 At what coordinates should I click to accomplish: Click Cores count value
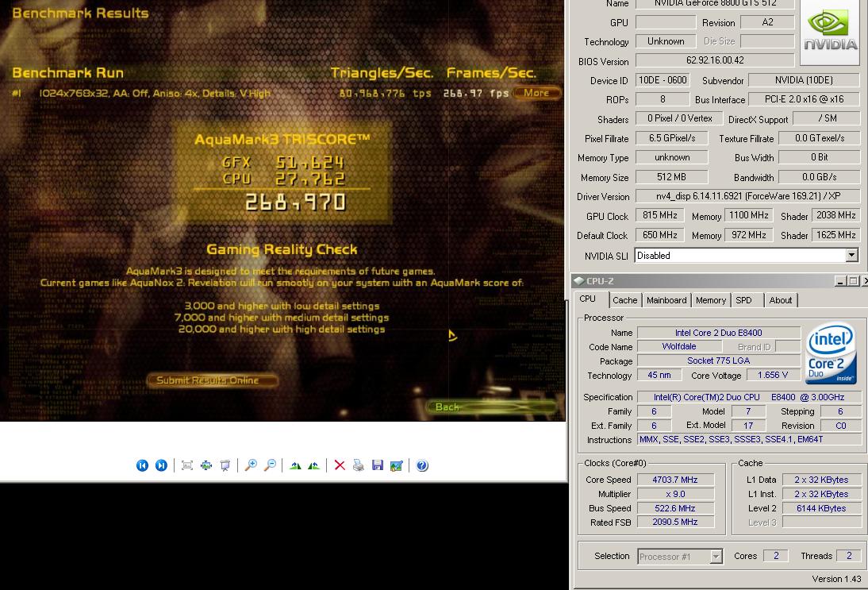pyautogui.click(x=775, y=556)
